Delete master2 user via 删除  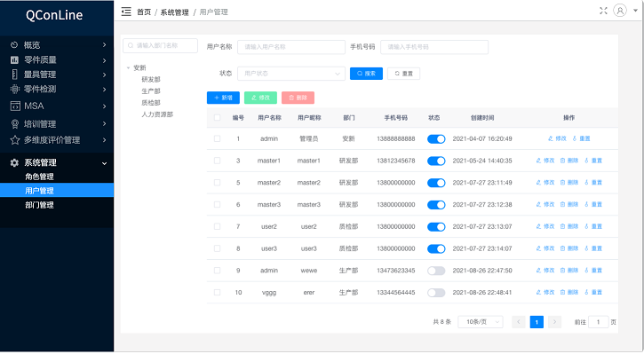pos(569,183)
